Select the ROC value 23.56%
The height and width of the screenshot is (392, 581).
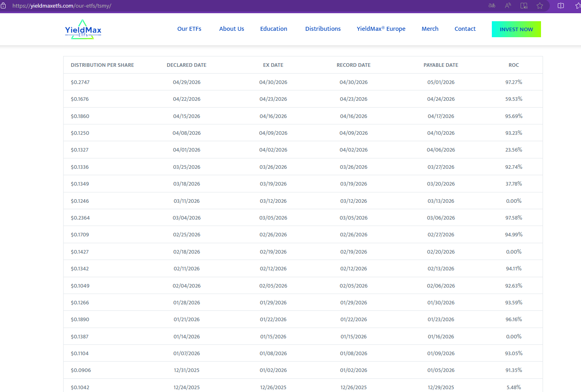click(514, 150)
